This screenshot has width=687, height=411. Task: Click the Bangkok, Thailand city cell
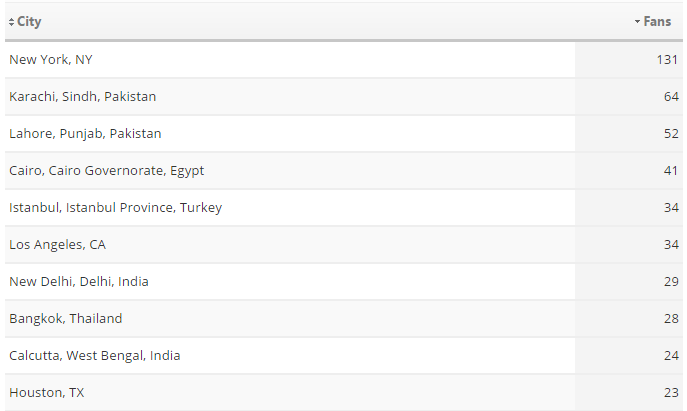[65, 319]
